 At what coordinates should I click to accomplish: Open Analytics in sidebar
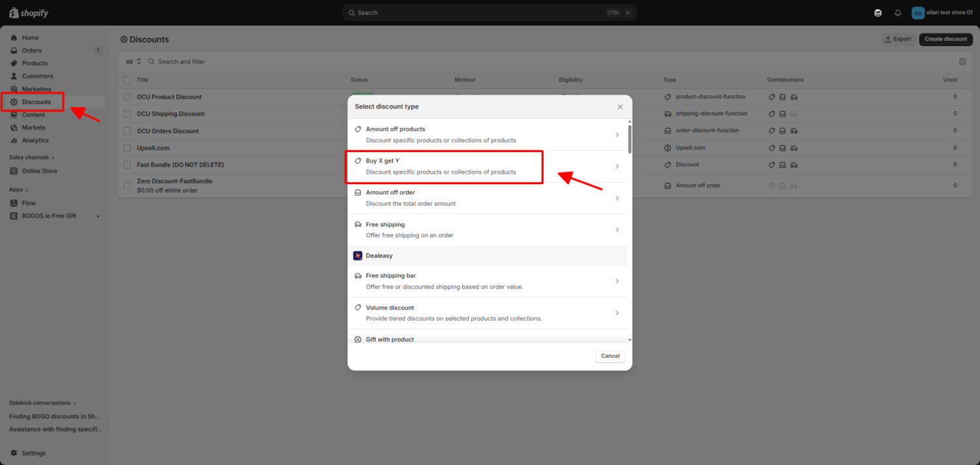click(x=35, y=140)
